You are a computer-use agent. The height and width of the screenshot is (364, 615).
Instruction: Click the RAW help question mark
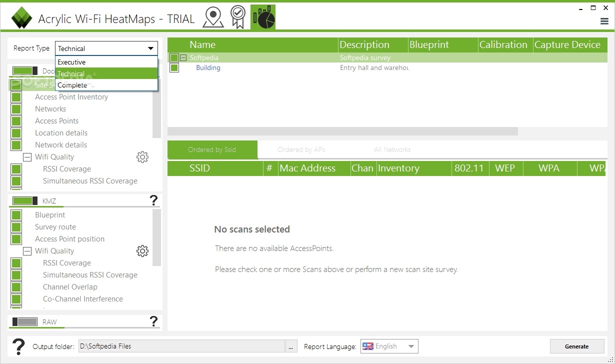pyautogui.click(x=153, y=321)
